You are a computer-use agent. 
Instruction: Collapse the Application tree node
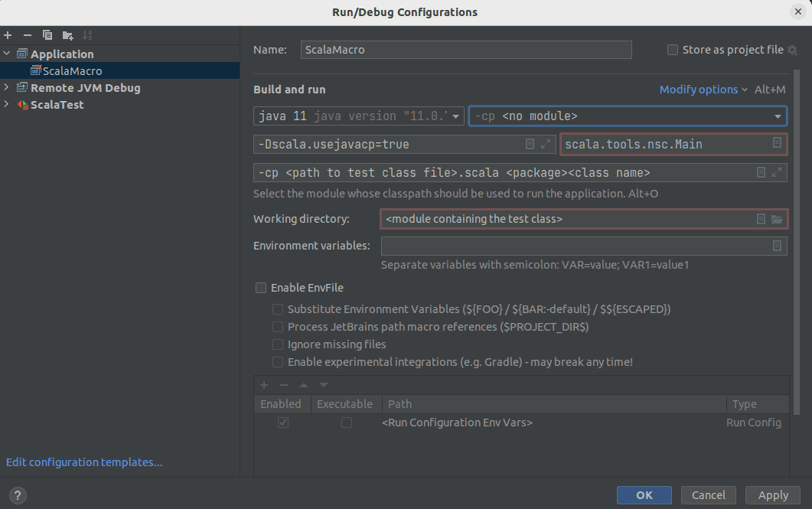[x=7, y=54]
